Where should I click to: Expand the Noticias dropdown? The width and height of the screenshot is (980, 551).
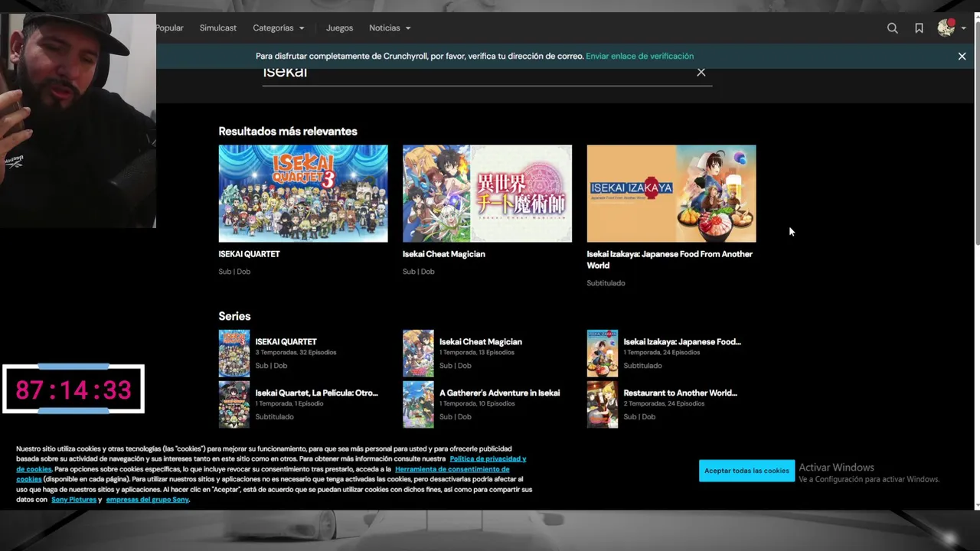(390, 28)
